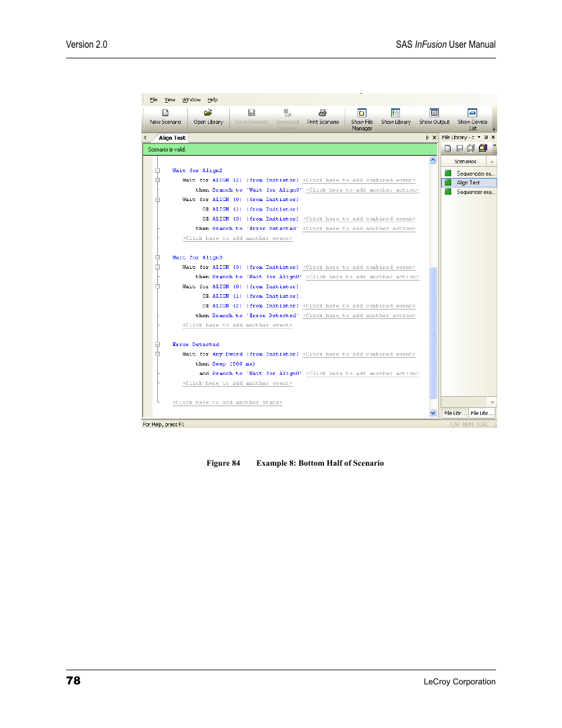Click tab scroll left arrow
The height and width of the screenshot is (728, 562).
[145, 137]
